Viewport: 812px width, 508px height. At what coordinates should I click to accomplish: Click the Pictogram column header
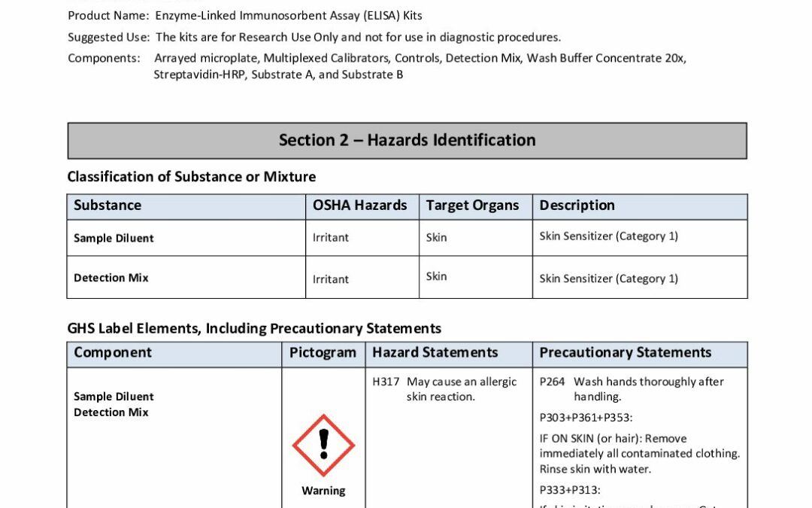pyautogui.click(x=323, y=354)
